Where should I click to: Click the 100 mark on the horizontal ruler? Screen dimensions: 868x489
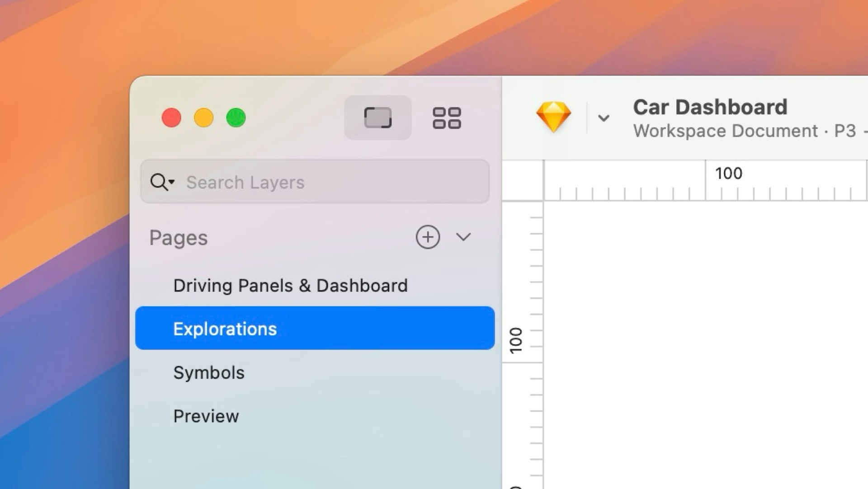(729, 173)
